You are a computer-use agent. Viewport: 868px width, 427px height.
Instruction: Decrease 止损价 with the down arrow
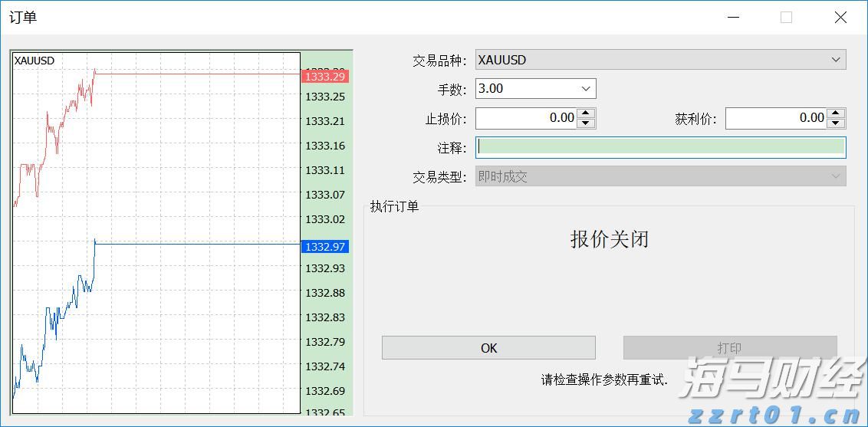point(586,123)
